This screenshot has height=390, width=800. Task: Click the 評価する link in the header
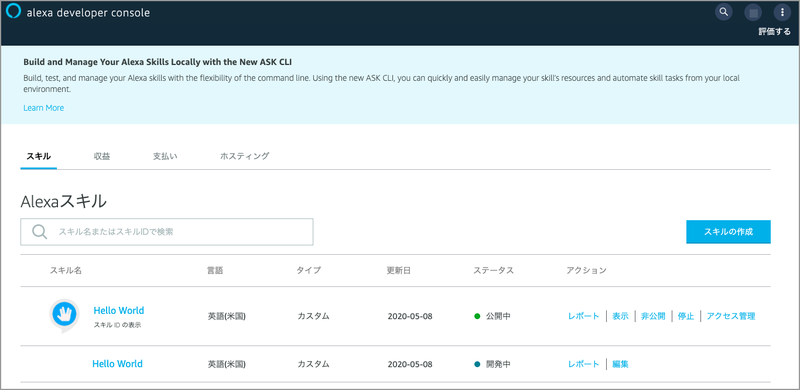click(774, 32)
